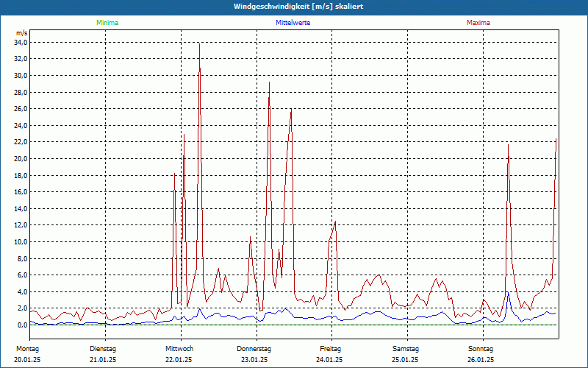
Task: Click the 16,0 y-axis value
Action: tap(21, 192)
